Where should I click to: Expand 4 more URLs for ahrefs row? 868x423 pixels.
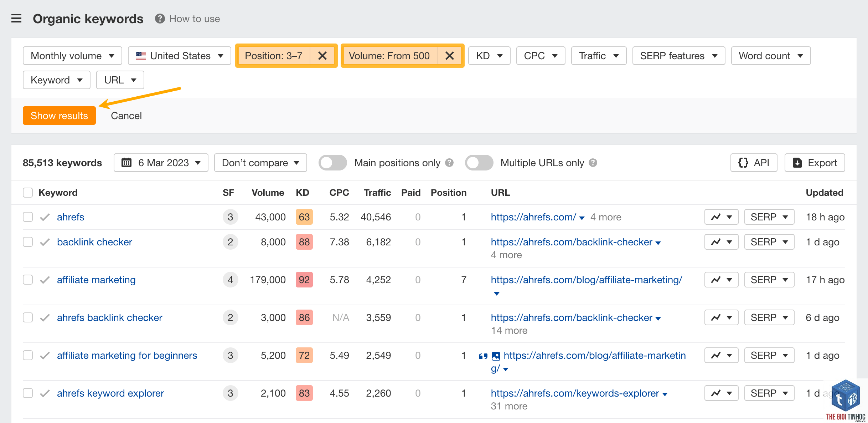(606, 217)
